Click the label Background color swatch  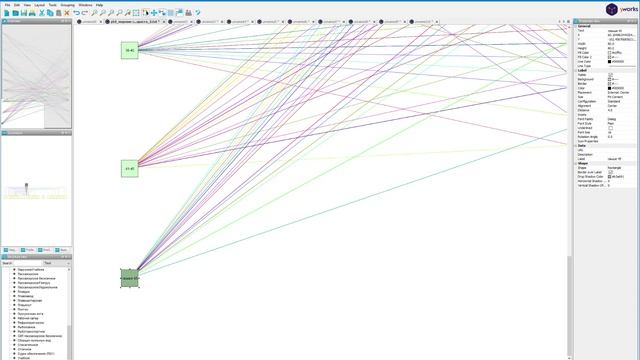[x=609, y=79]
